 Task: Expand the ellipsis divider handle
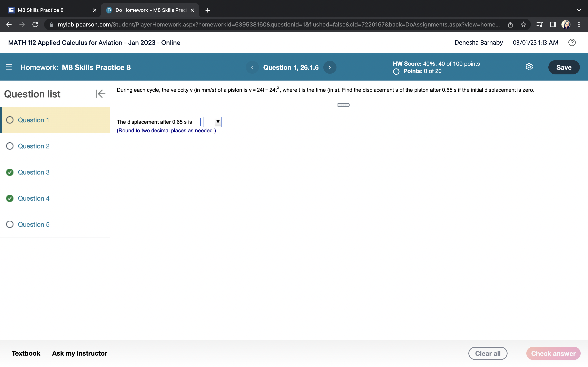tap(343, 105)
